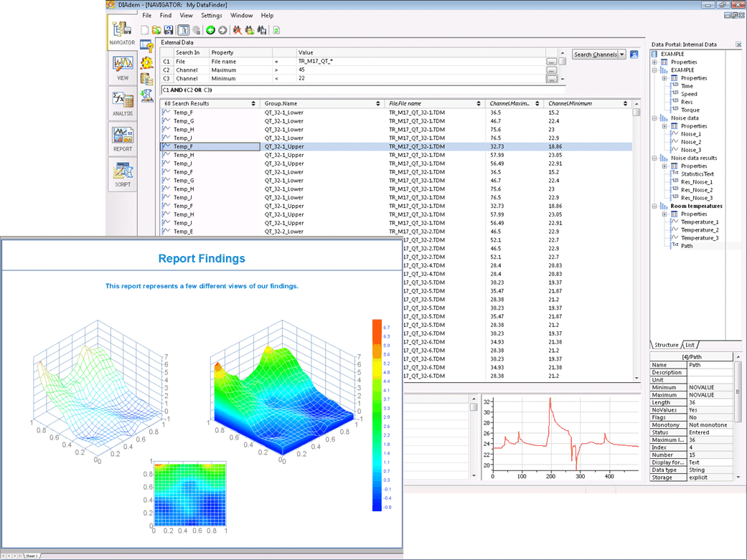This screenshot has width=747, height=560.
Task: Collapse the Noise data group
Action: pos(654,118)
